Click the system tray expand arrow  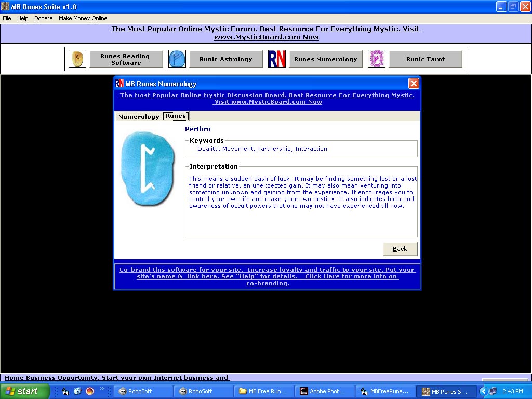483,391
